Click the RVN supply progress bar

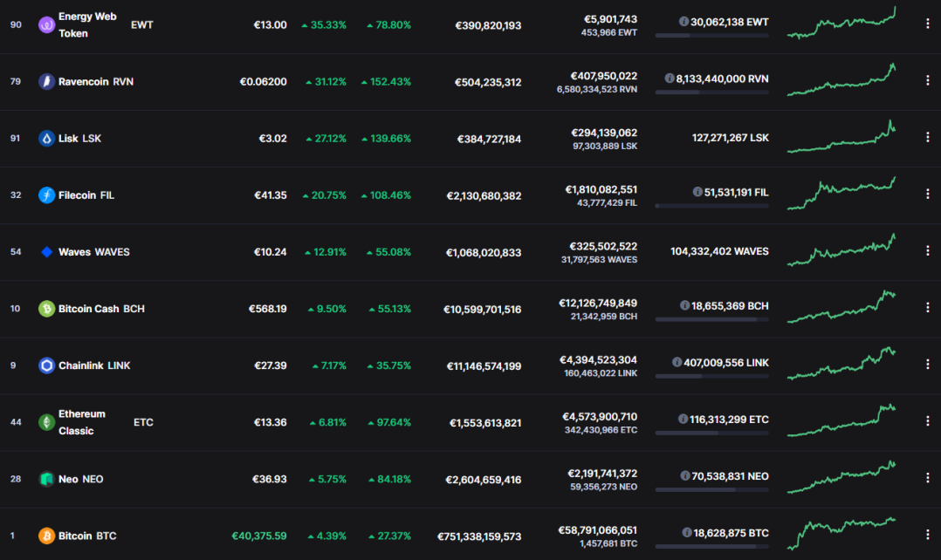click(711, 92)
